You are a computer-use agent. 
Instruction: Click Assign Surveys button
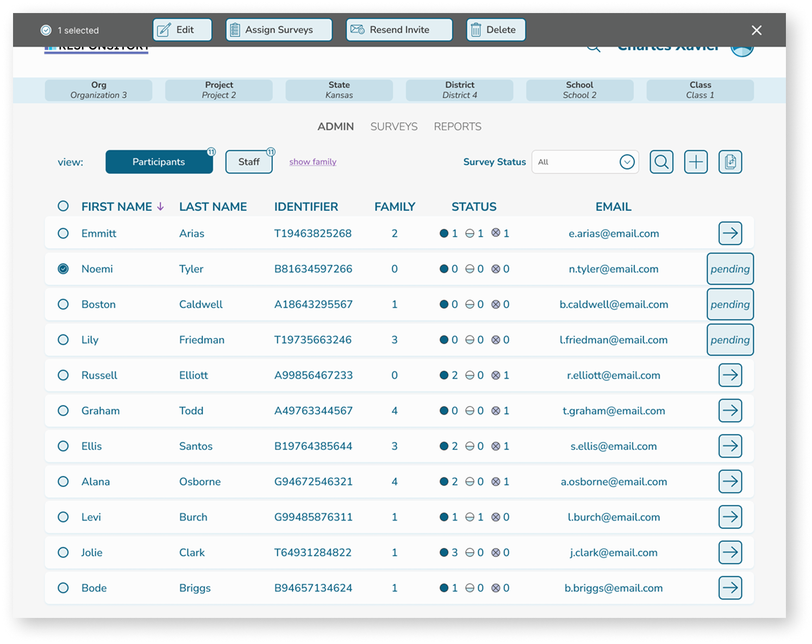(279, 30)
